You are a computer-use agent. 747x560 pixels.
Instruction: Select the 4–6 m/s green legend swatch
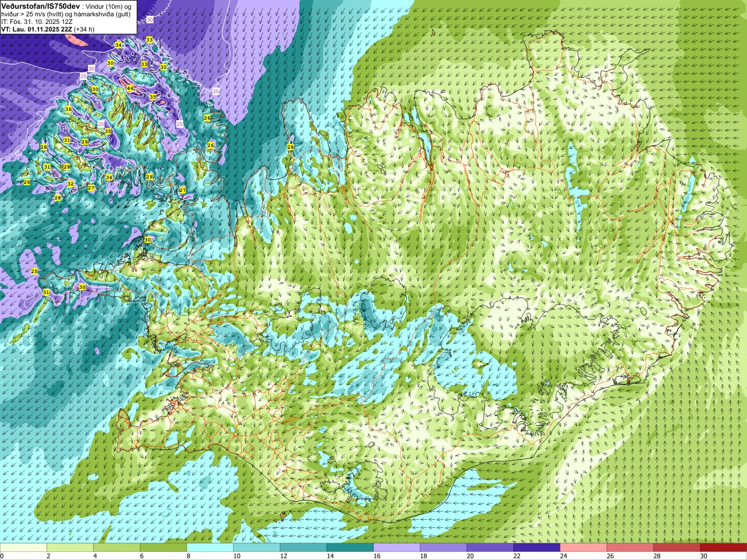[117, 548]
